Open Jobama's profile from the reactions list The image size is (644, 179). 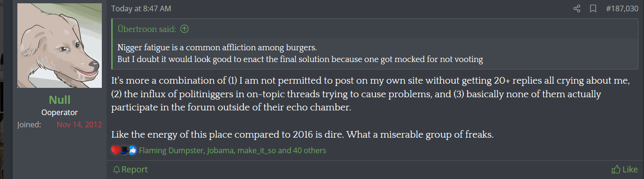click(220, 150)
